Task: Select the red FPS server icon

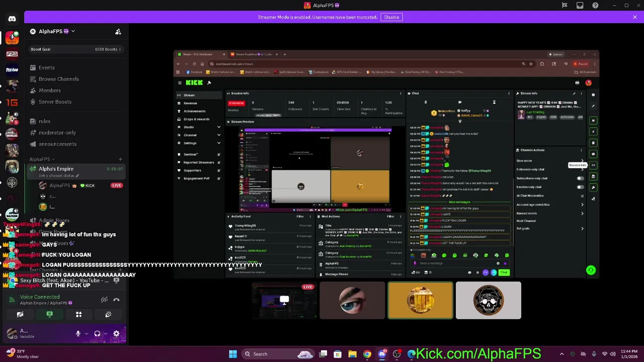Action: tap(12, 54)
